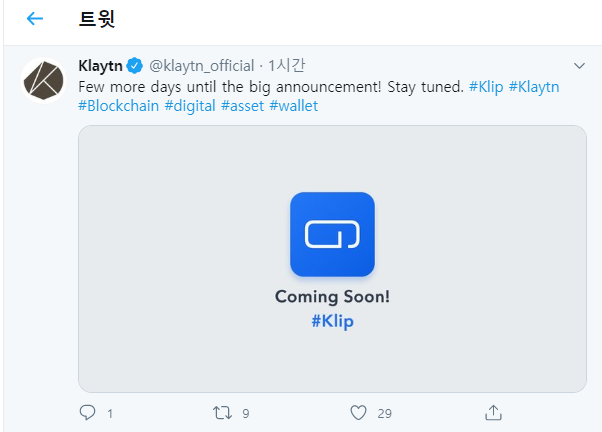
Task: Like the tweet with the heart
Action: point(358,413)
